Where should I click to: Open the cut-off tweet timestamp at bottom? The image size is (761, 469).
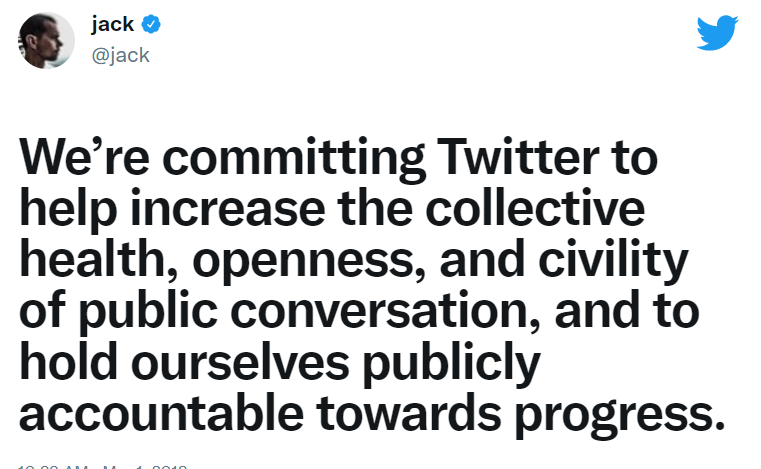[x=102, y=466]
